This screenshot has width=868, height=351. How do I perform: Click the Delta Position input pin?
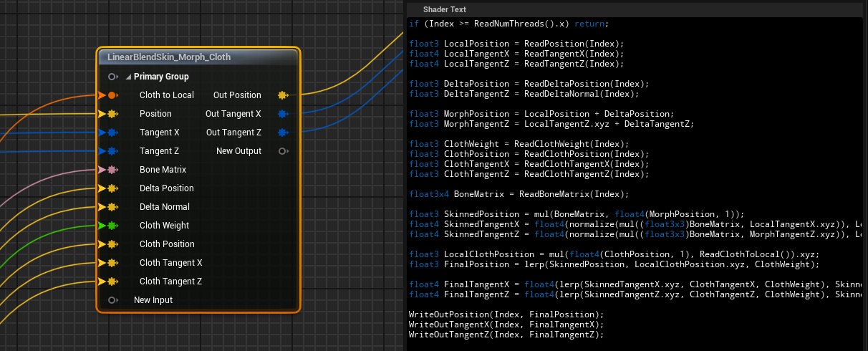click(112, 188)
